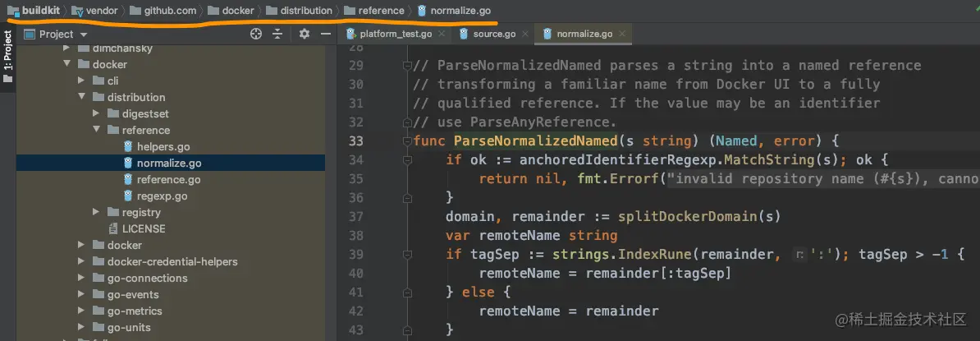Expand the registry folder arrow
980x341 pixels.
(96, 213)
